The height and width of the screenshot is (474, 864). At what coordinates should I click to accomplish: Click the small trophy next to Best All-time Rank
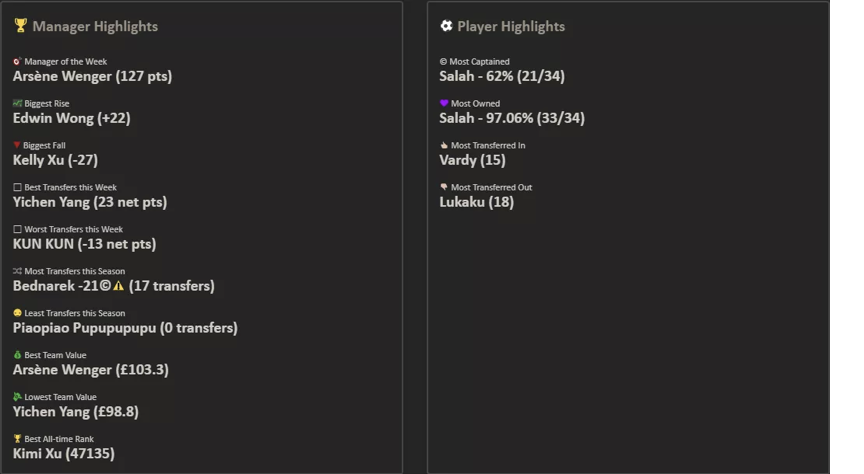click(17, 439)
